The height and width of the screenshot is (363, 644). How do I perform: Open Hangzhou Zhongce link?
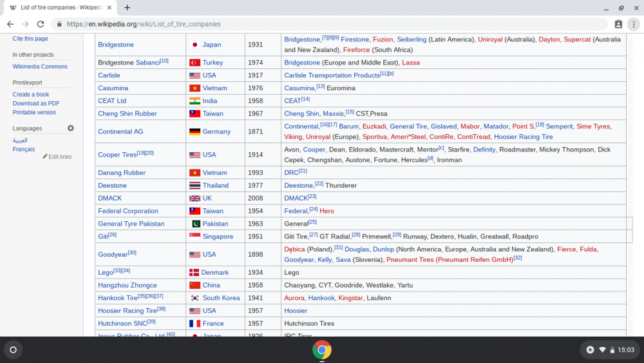pos(128,285)
